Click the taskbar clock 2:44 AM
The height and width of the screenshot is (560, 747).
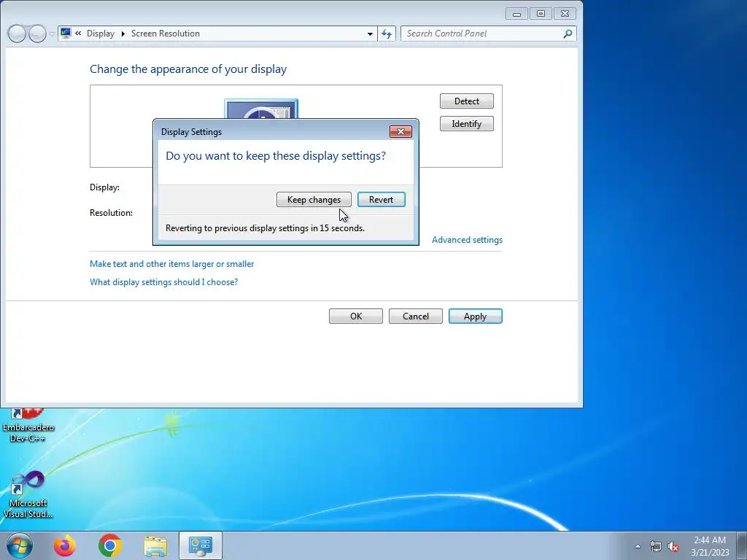[x=710, y=545]
